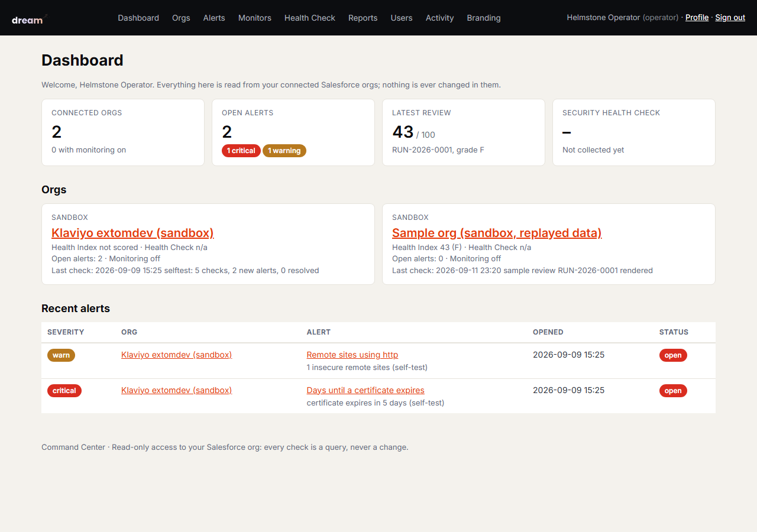The height and width of the screenshot is (532, 757).
Task: Click opened time of Remote sites alert
Action: pyautogui.click(x=568, y=355)
